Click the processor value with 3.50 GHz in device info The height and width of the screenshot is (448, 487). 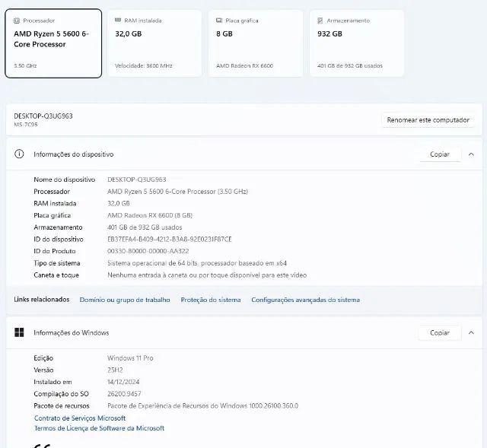[x=177, y=192]
